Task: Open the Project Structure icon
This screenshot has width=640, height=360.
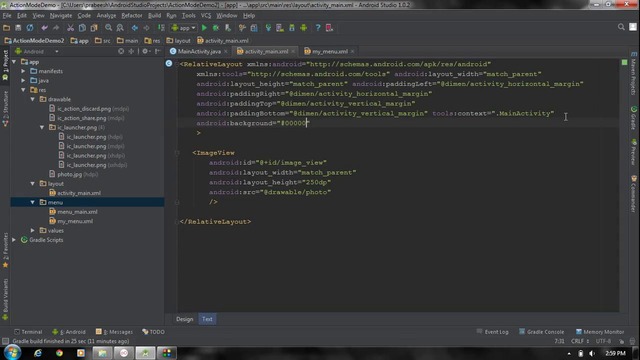Action: point(254,28)
